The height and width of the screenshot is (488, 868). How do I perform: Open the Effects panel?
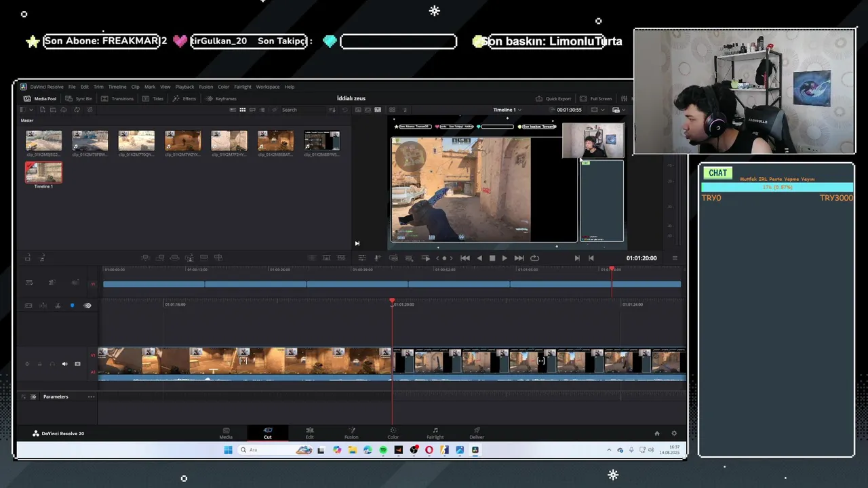click(184, 98)
